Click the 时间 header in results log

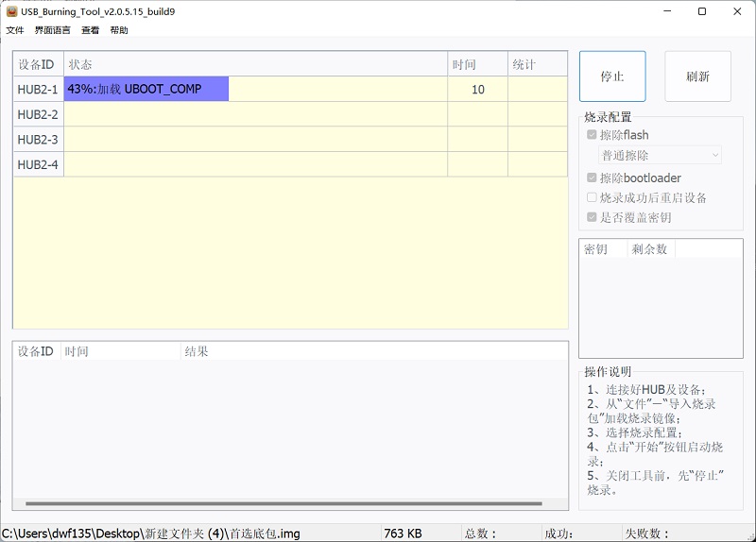point(121,351)
